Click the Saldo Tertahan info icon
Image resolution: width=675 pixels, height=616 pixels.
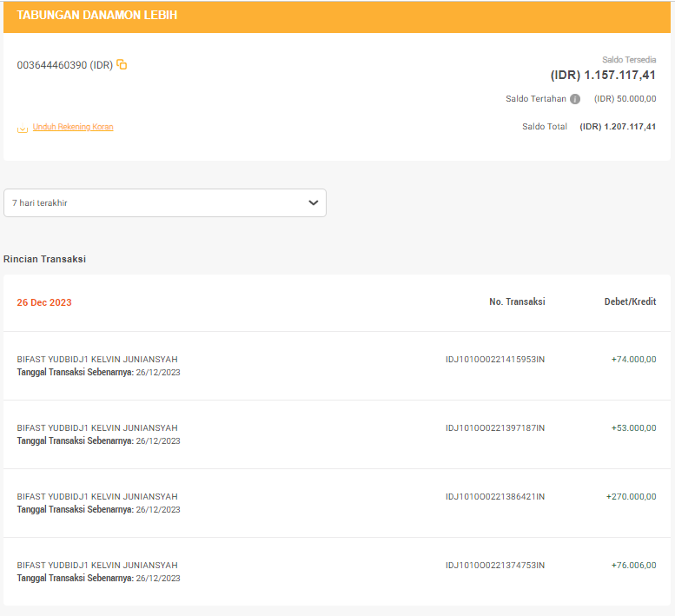(x=575, y=99)
